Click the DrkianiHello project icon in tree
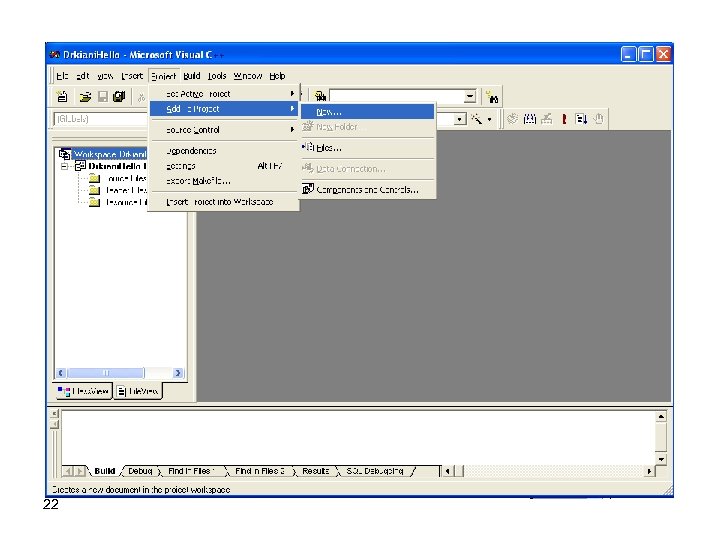The width and height of the screenshot is (720, 540). click(80, 166)
